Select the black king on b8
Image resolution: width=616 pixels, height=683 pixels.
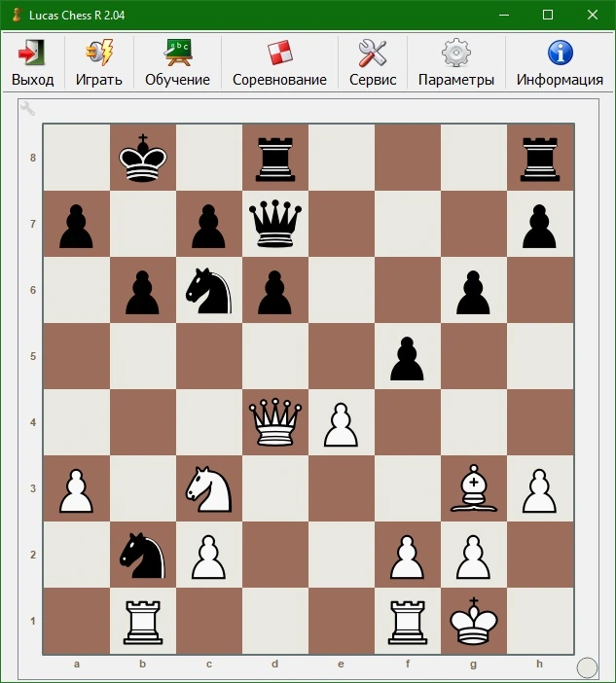143,158
